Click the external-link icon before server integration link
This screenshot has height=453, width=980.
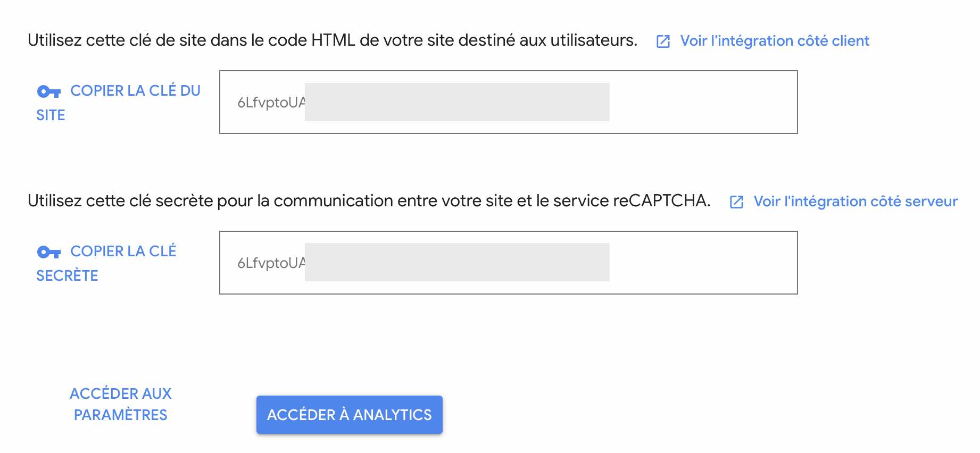(x=737, y=202)
